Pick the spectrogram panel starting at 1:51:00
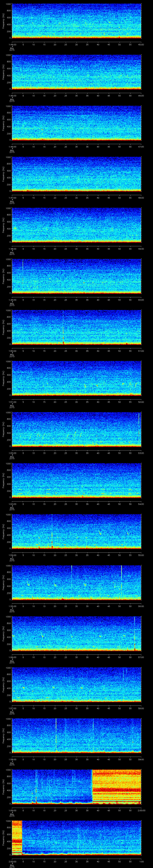 coord(76,378)
